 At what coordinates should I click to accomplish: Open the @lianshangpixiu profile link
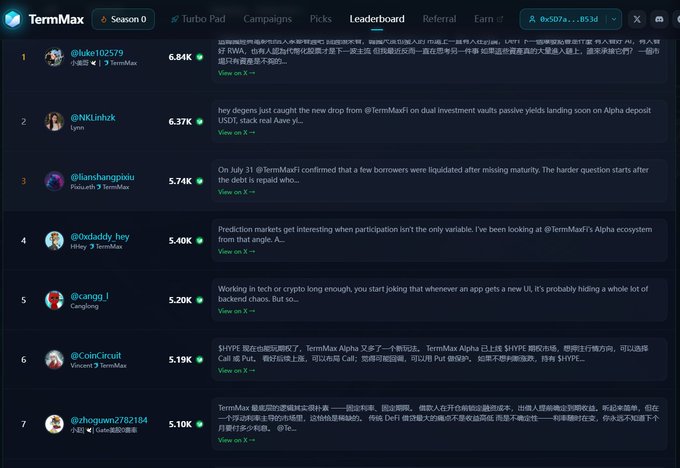tap(102, 177)
